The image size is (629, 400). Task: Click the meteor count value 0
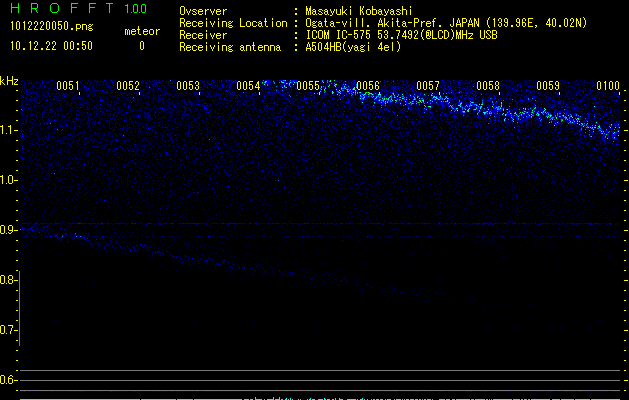click(142, 46)
